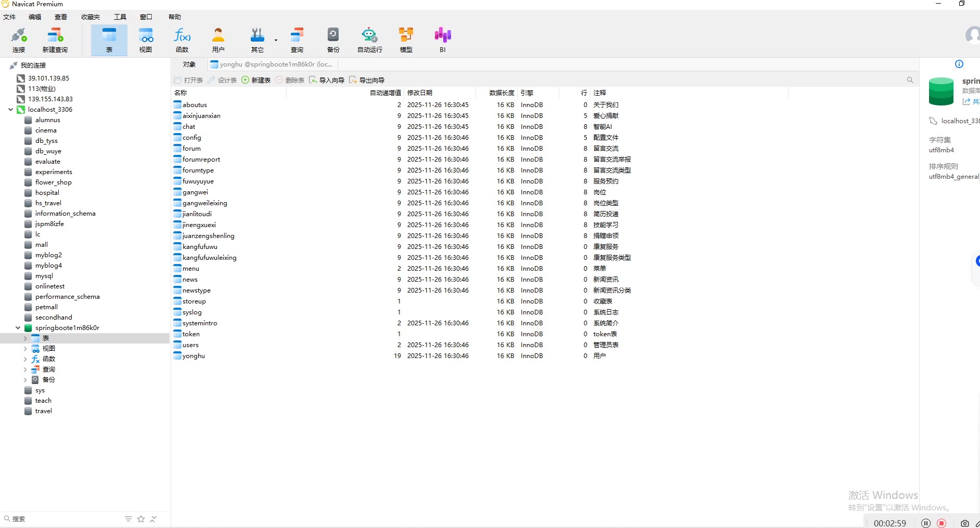Select the Table (表) toolbar icon

109,40
